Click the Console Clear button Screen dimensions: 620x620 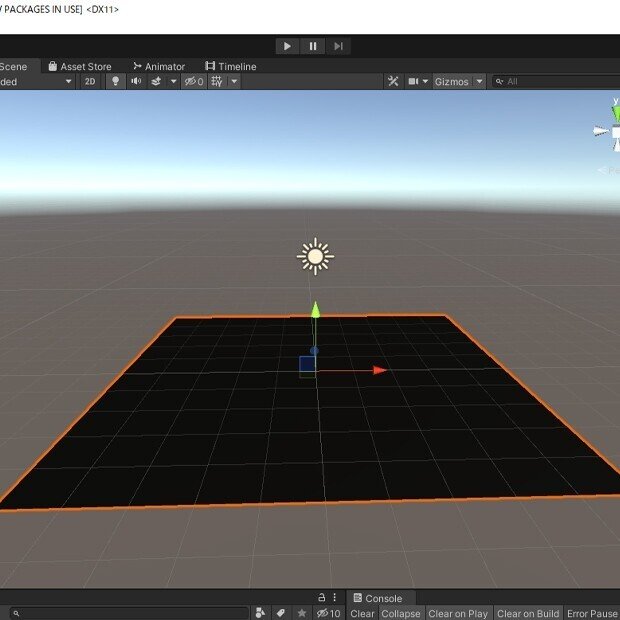point(362,613)
